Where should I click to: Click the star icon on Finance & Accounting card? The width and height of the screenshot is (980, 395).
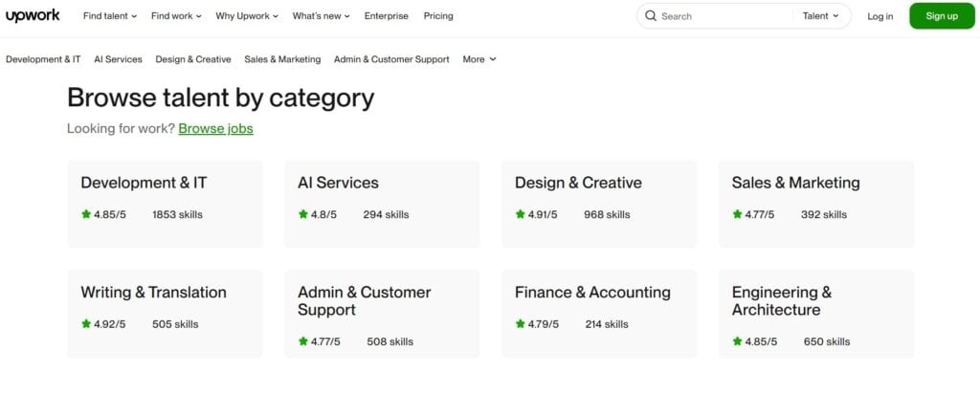520,324
